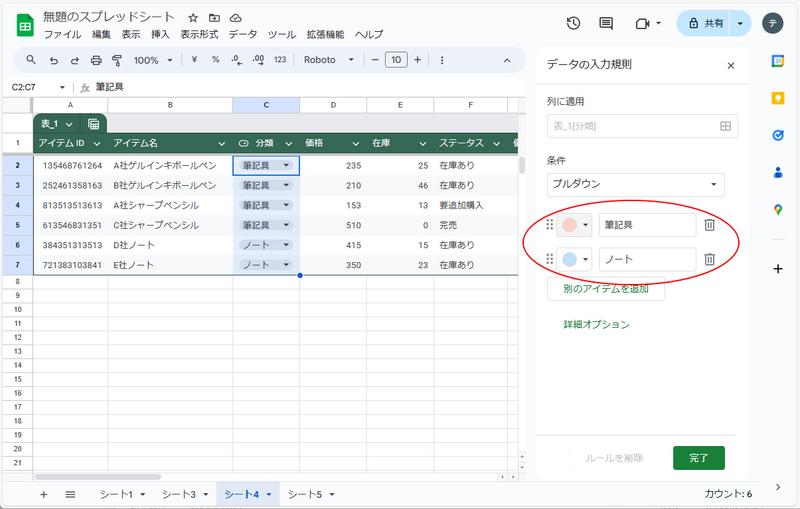Open the Google Sheets home icon

click(x=25, y=26)
